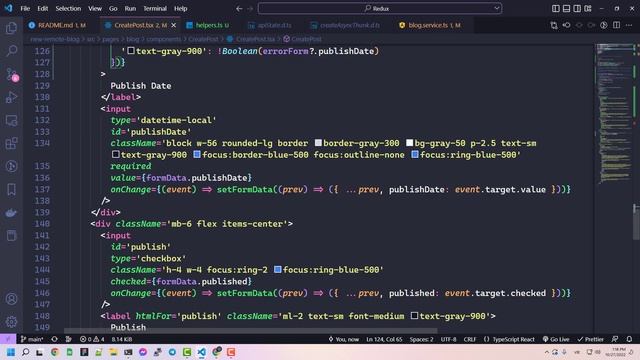Open the Manage gear menu
This screenshot has width=640, height=360.
click(x=11, y=322)
